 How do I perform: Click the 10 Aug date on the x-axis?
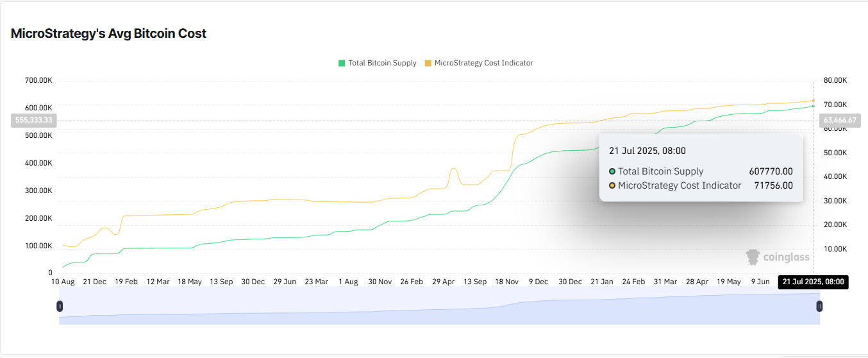pyautogui.click(x=63, y=282)
